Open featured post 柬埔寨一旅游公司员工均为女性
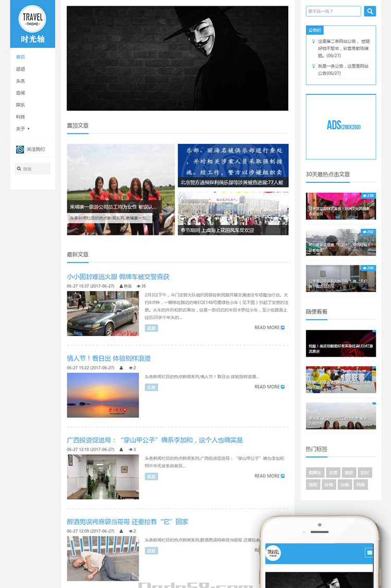Image resolution: width=391 pixels, height=588 pixels. point(121,190)
